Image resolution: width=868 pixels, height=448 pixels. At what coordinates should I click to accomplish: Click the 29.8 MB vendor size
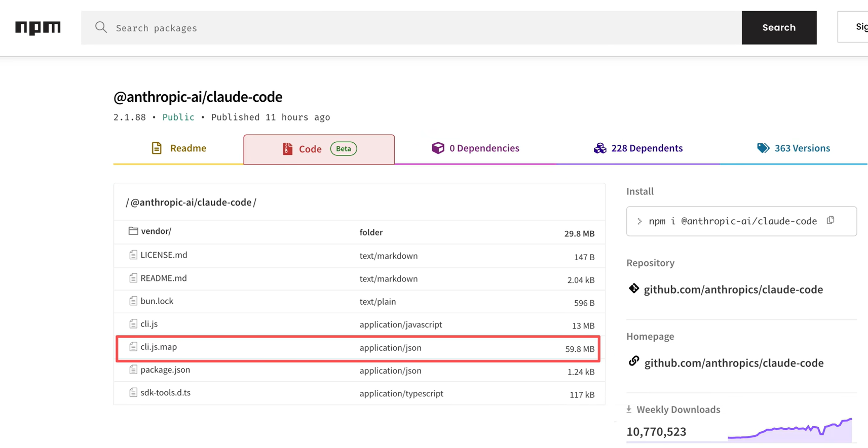pos(579,233)
